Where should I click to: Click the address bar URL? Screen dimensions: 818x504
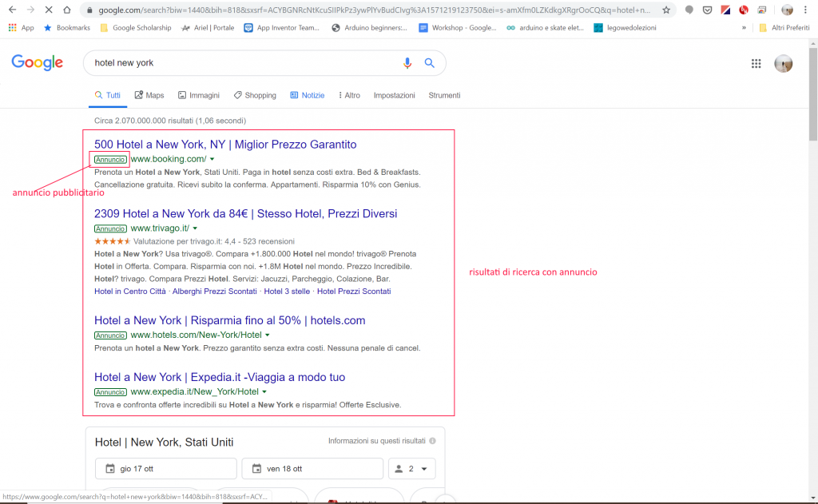click(x=374, y=10)
